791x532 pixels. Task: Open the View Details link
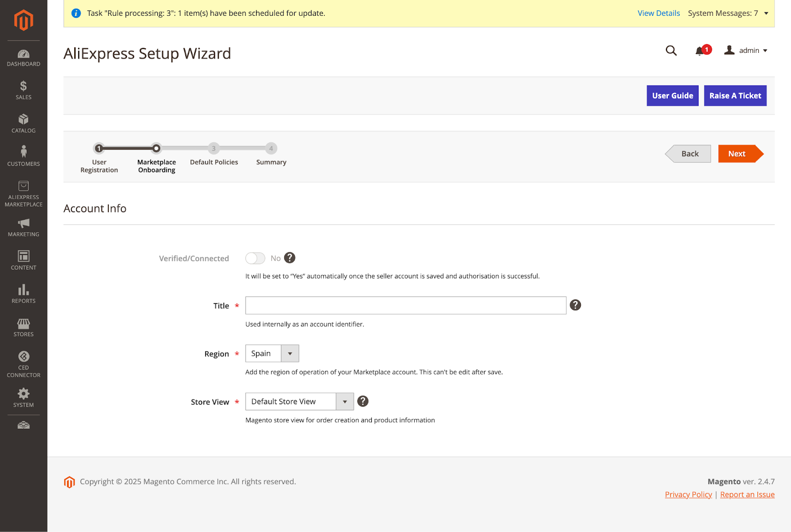tap(659, 13)
